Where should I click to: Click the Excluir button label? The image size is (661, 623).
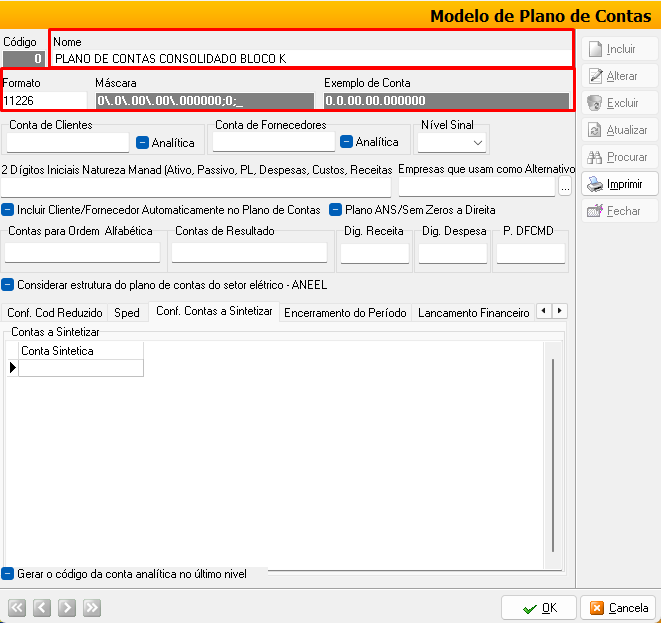622,103
